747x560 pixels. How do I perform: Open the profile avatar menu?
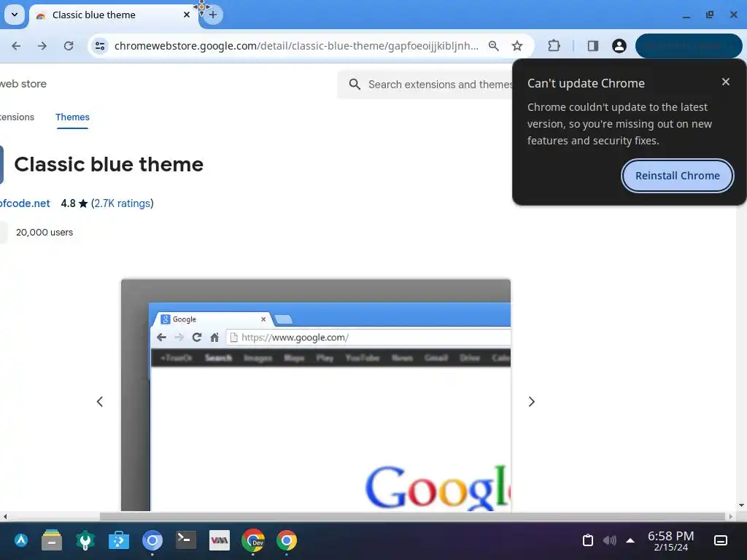619,46
